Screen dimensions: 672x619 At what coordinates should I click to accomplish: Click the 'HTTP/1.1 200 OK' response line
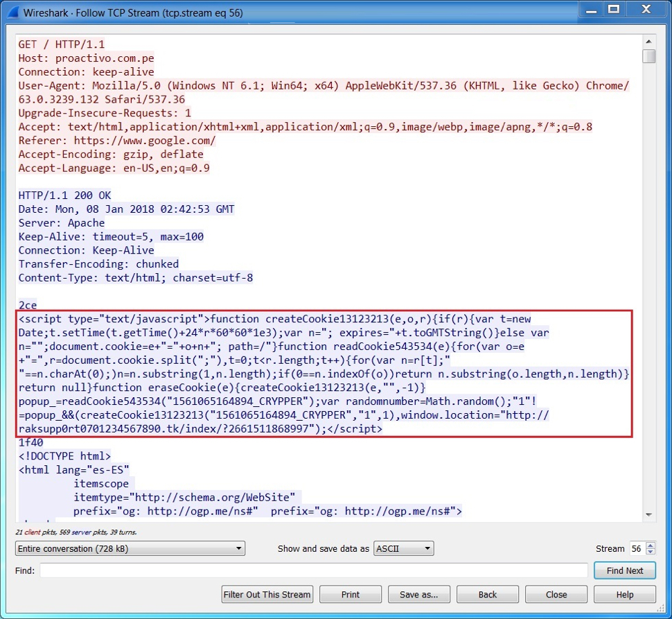64,195
